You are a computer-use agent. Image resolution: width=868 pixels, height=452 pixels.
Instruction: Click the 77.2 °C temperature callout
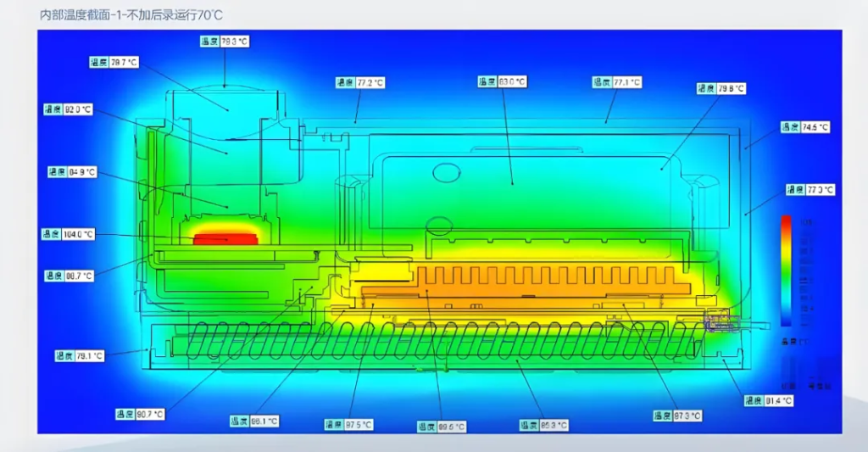tap(360, 83)
